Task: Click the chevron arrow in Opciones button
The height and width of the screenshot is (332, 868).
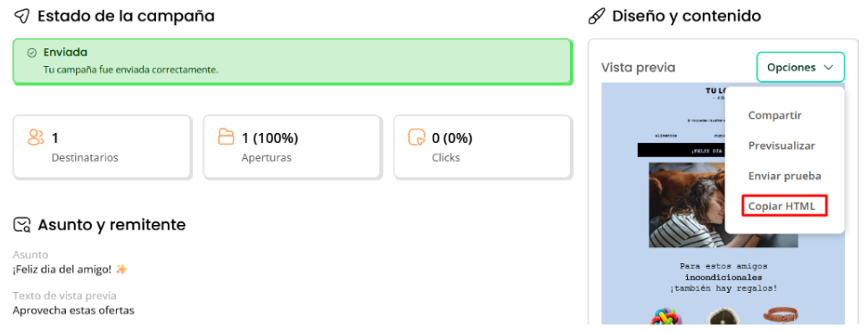Action: point(829,68)
